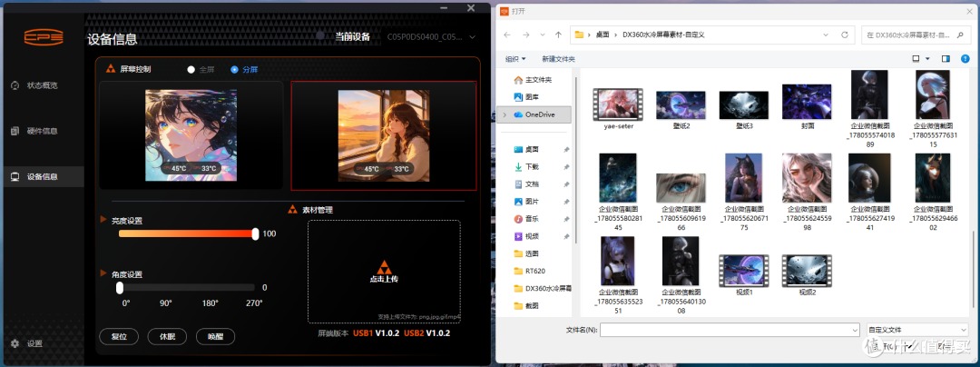
Task: Click the search box in the dialog
Action: pos(914,35)
